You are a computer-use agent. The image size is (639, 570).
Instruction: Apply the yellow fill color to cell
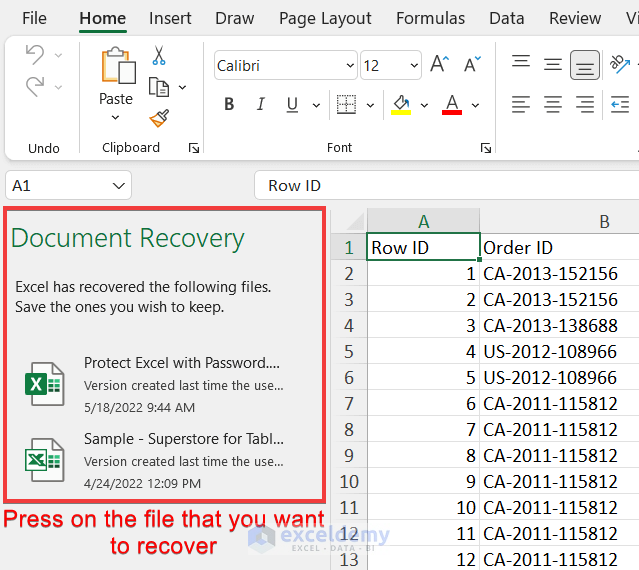point(401,104)
